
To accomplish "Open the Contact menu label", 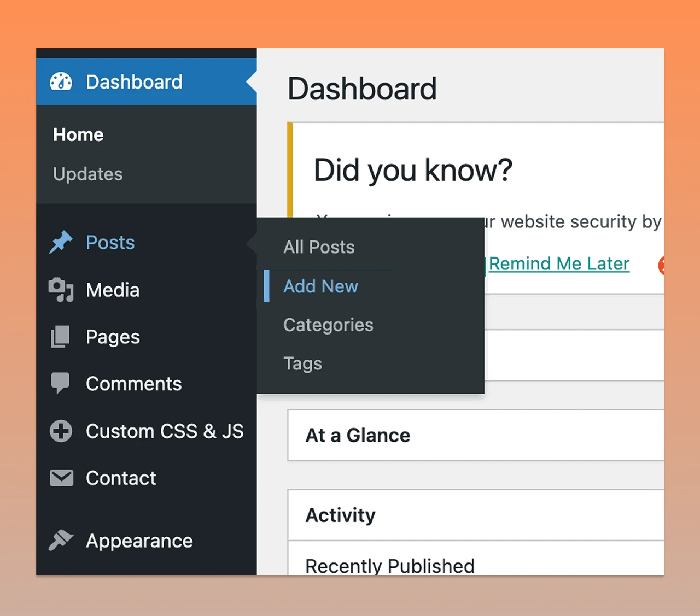I will [121, 478].
